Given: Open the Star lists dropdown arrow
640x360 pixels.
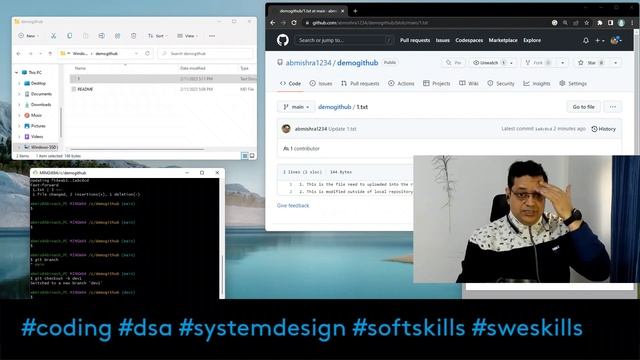Looking at the screenshot, I should [616, 63].
